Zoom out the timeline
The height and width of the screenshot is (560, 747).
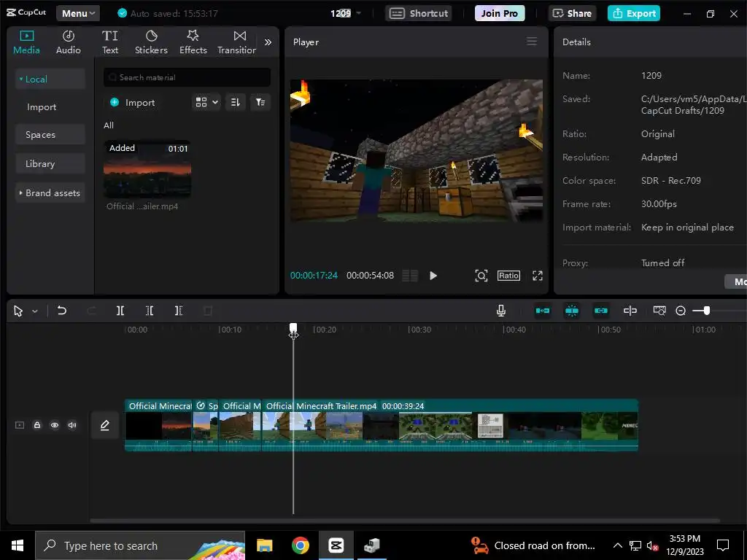pyautogui.click(x=681, y=311)
